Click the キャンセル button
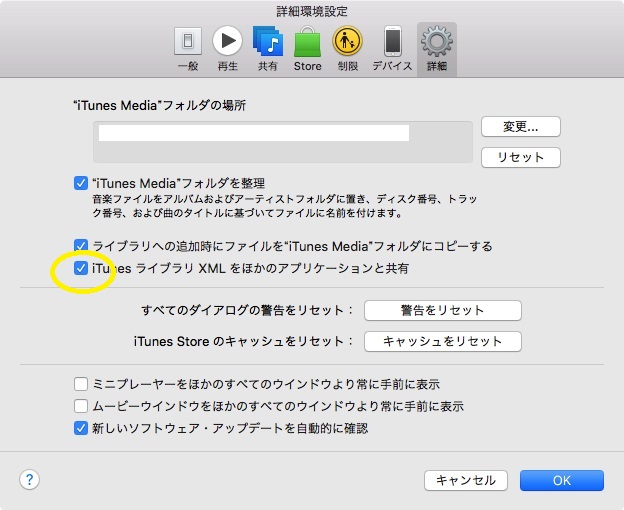 click(x=466, y=481)
